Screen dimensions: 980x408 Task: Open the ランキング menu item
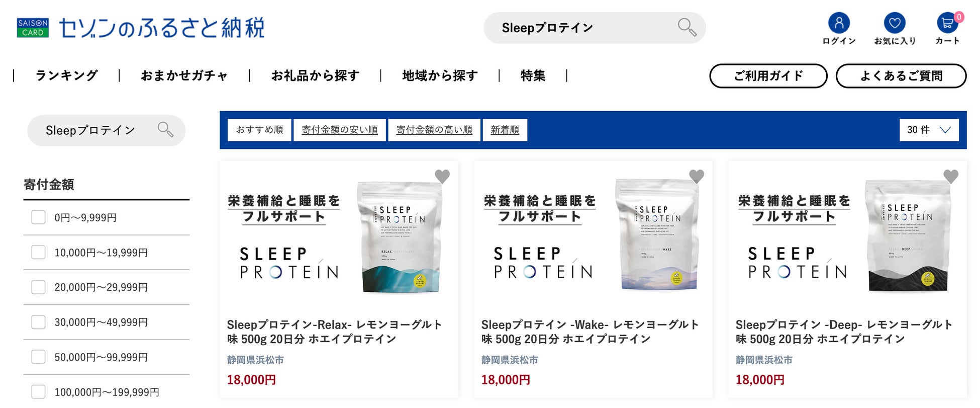tap(66, 75)
